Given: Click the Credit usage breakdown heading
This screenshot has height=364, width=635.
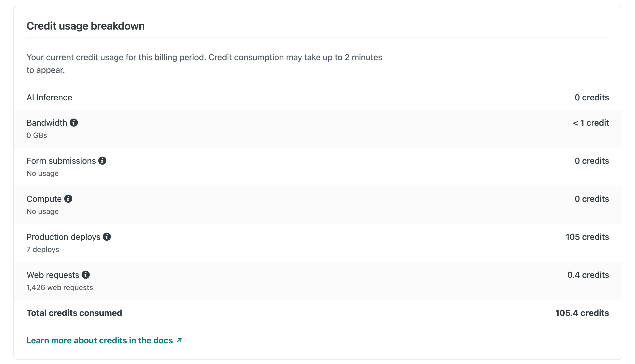Looking at the screenshot, I should coord(85,26).
